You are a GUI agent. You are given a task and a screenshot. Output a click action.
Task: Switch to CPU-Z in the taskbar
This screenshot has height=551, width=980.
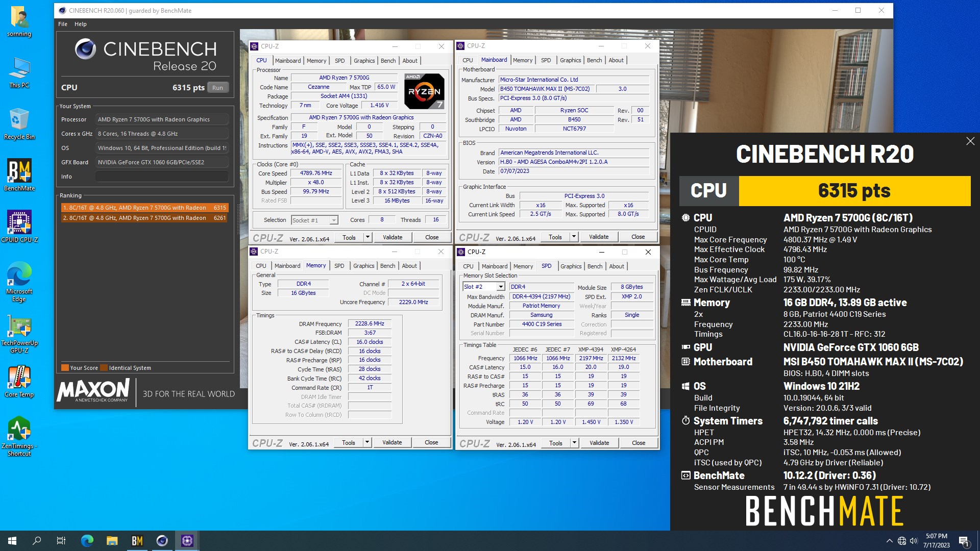[187, 541]
